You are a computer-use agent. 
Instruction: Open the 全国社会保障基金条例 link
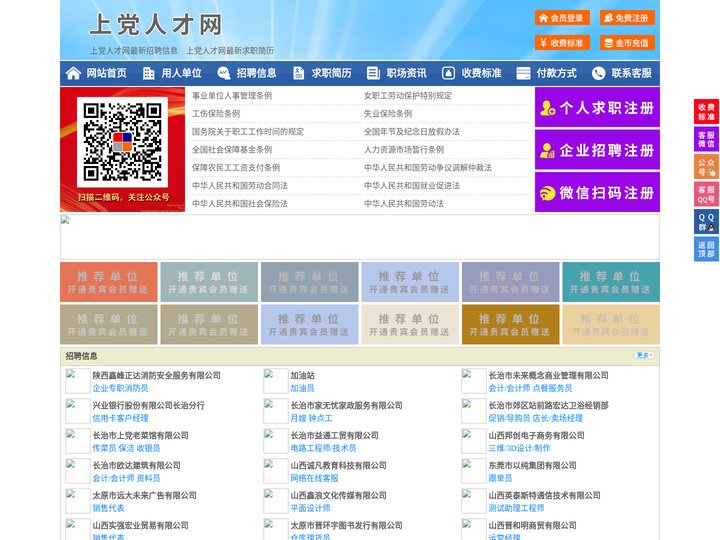pyautogui.click(x=232, y=149)
